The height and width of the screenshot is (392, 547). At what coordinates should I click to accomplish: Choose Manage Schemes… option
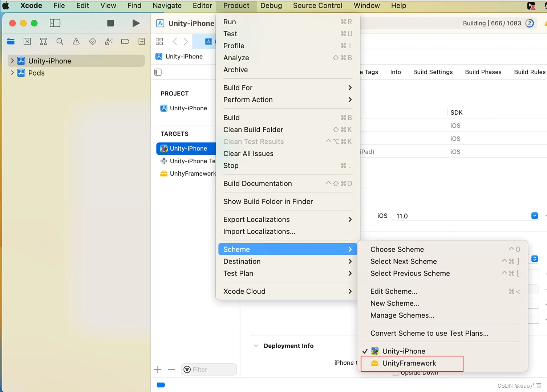[443, 315]
